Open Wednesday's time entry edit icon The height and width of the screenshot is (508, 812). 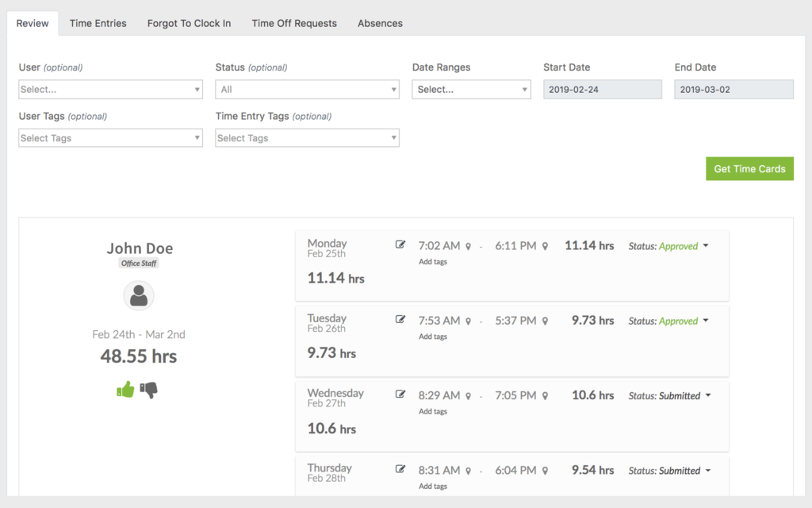pos(400,394)
